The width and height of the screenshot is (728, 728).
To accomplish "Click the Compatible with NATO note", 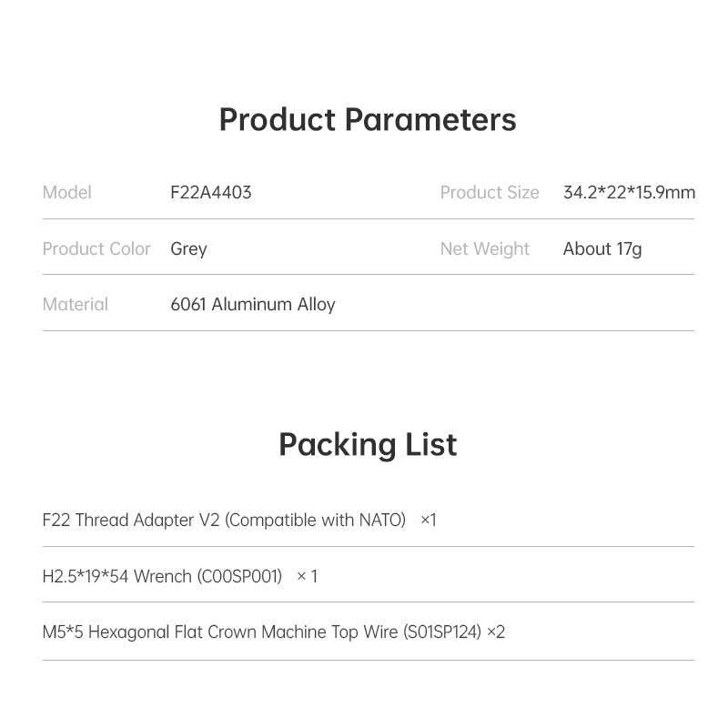I will pyautogui.click(x=315, y=521).
